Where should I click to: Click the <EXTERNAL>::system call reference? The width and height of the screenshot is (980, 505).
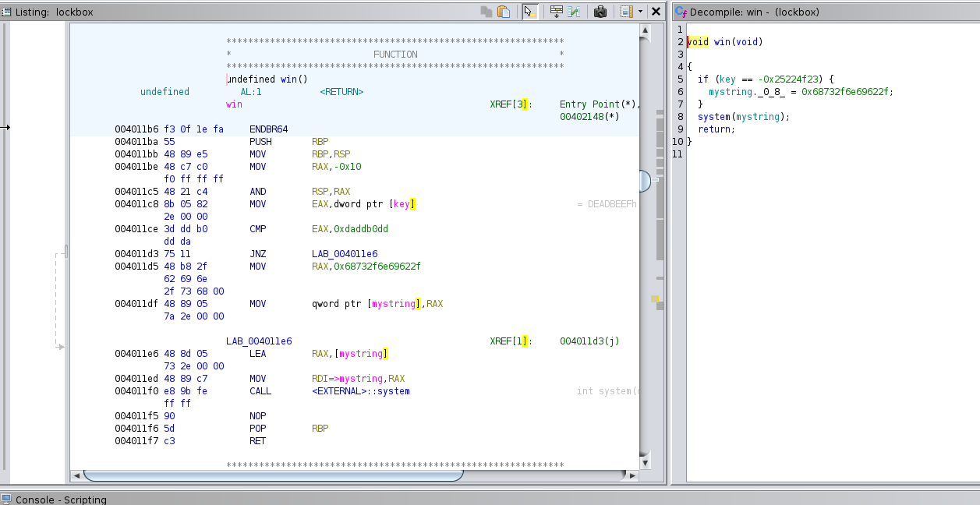point(360,391)
